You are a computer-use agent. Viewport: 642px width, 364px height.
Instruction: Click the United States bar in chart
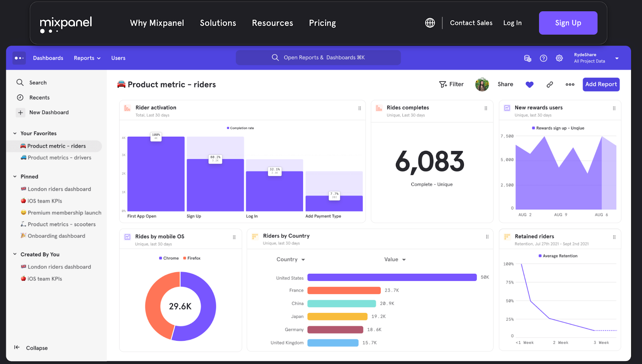click(392, 277)
